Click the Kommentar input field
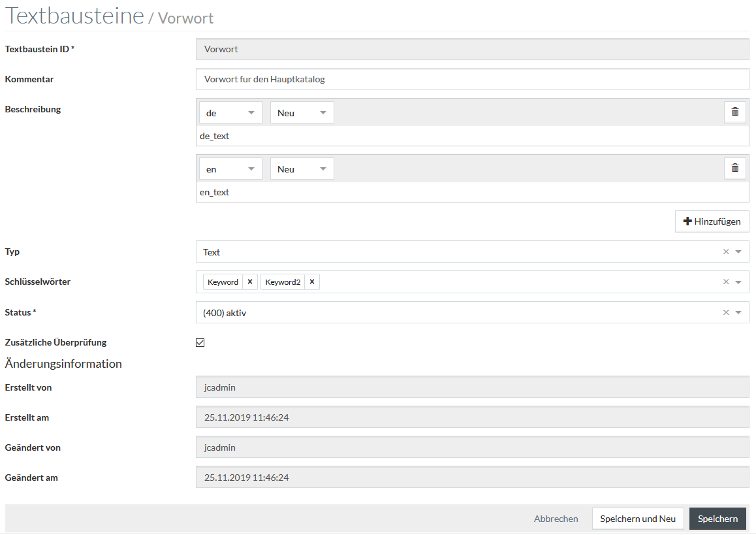The width and height of the screenshot is (756, 535). [472, 79]
